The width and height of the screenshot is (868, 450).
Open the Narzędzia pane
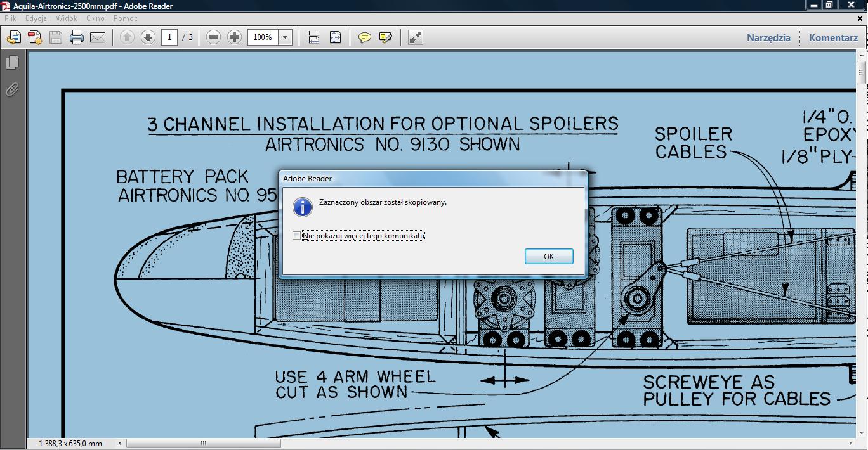click(768, 37)
